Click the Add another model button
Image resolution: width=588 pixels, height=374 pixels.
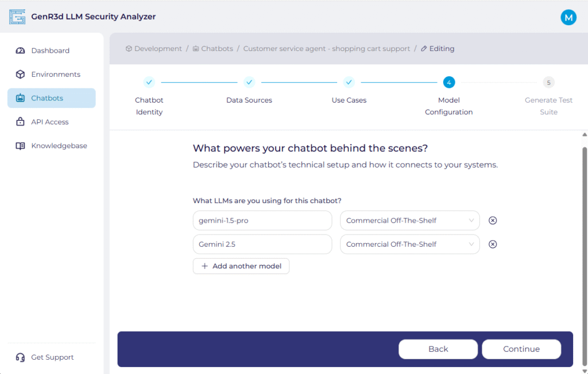tap(241, 266)
